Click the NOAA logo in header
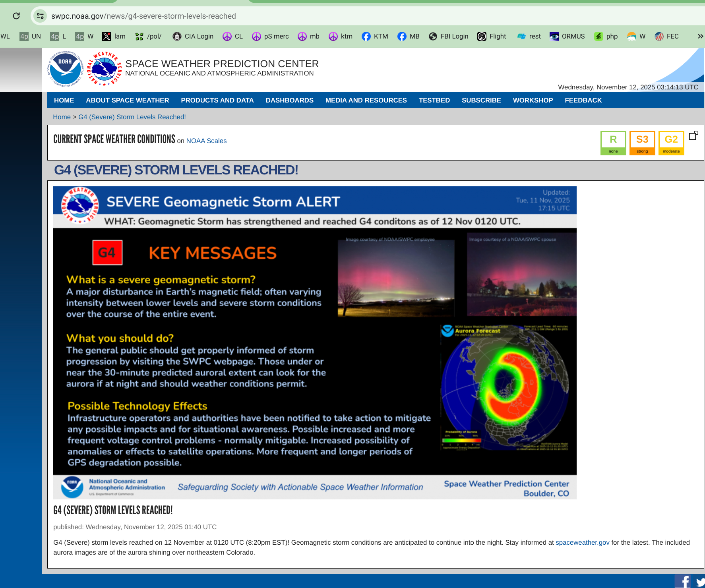The height and width of the screenshot is (588, 705). click(66, 69)
